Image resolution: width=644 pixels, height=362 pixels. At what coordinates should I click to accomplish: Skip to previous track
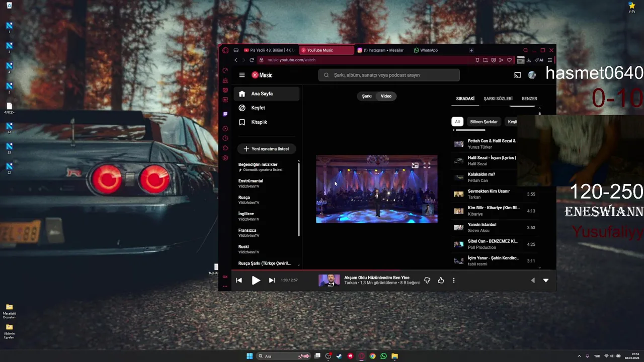[239, 281]
